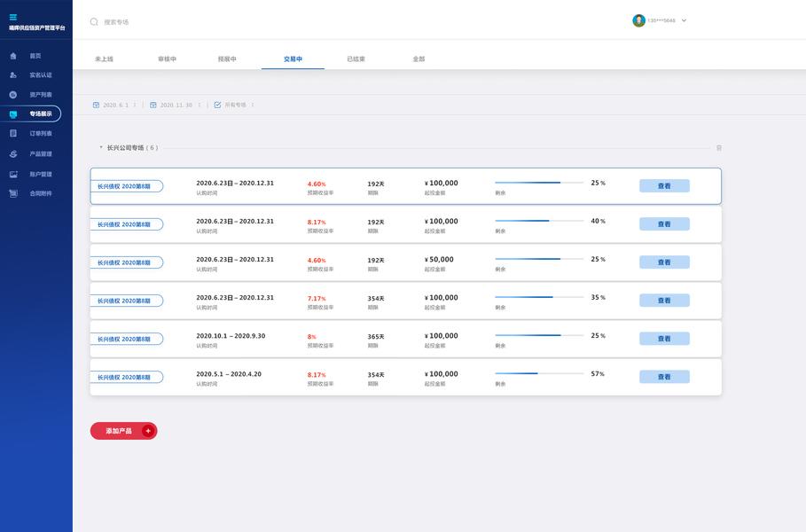Click the 7.17% expected yield value

click(317, 298)
